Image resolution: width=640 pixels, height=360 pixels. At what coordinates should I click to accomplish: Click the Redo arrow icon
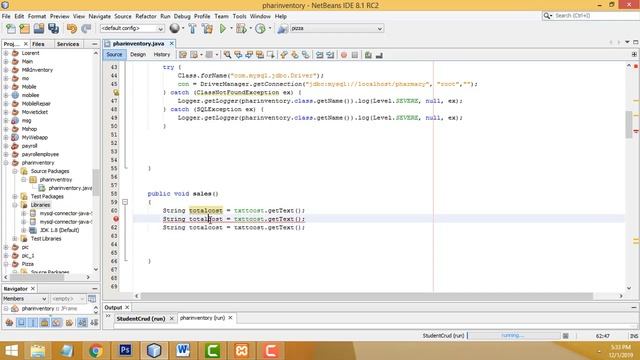(x=86, y=28)
